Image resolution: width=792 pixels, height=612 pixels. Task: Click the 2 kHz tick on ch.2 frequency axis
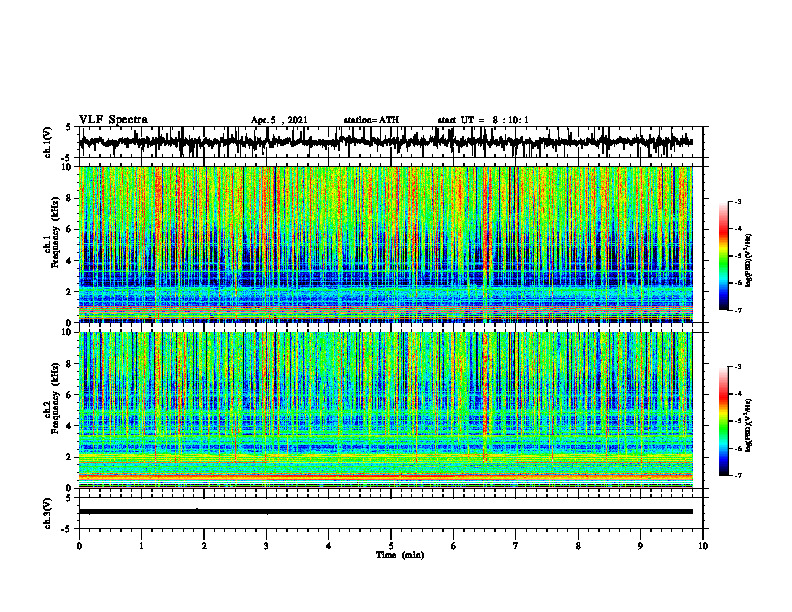70,457
